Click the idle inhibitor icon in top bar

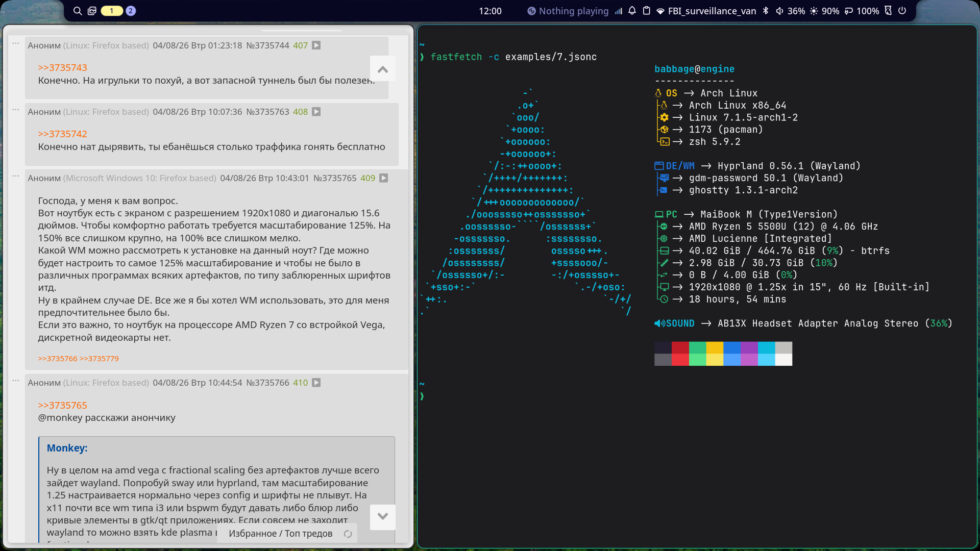[x=888, y=11]
